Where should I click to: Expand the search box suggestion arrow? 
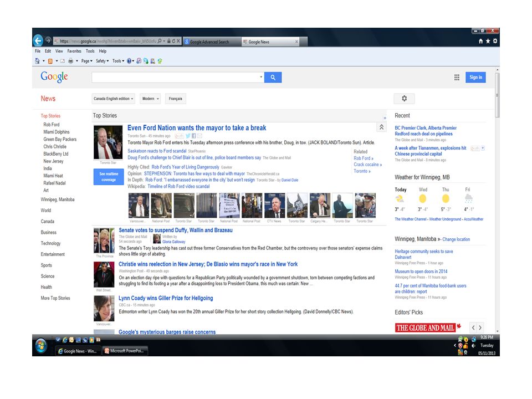[260, 77]
